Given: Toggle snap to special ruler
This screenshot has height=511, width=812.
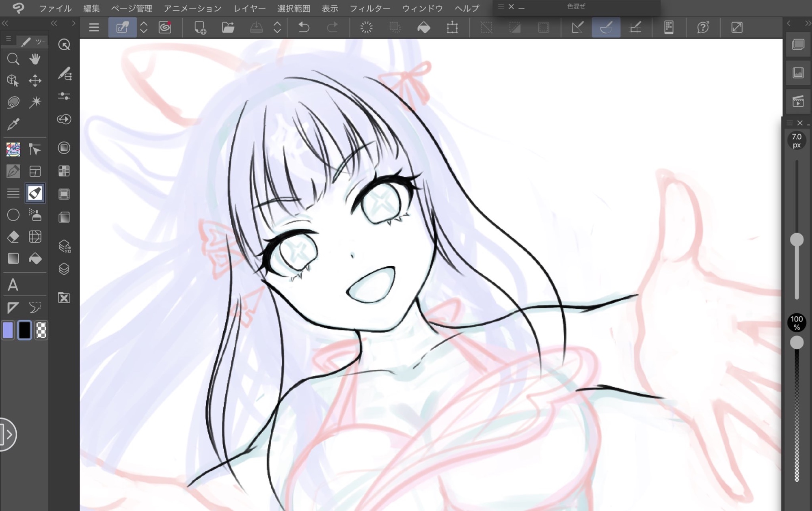Looking at the screenshot, I should [606, 28].
